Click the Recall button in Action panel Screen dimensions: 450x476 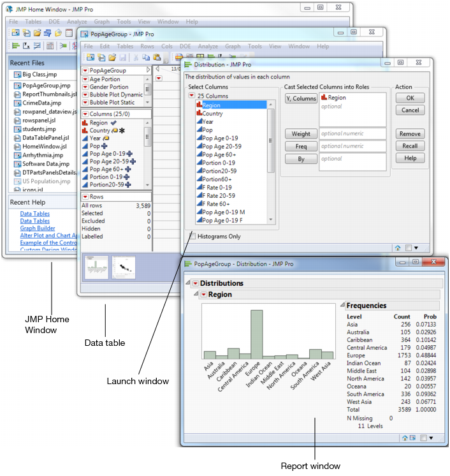coord(409,146)
